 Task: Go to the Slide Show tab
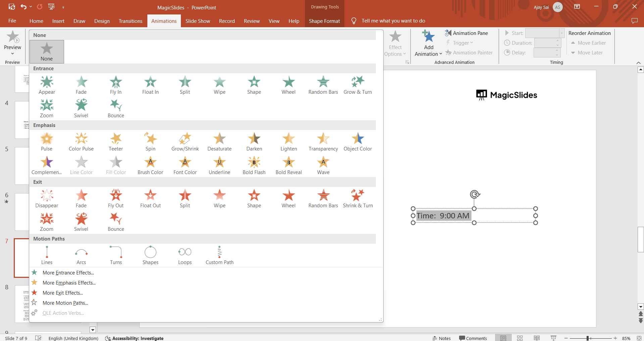pyautogui.click(x=198, y=21)
